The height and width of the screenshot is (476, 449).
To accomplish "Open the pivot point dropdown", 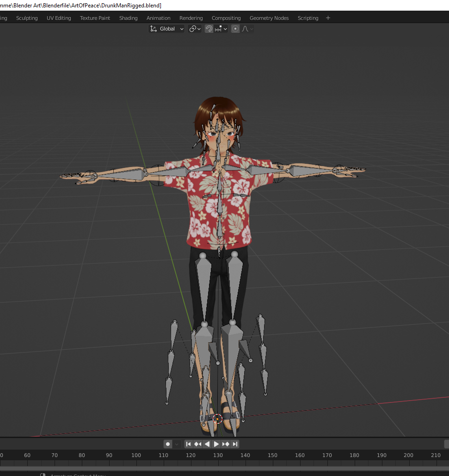I will 195,29.
